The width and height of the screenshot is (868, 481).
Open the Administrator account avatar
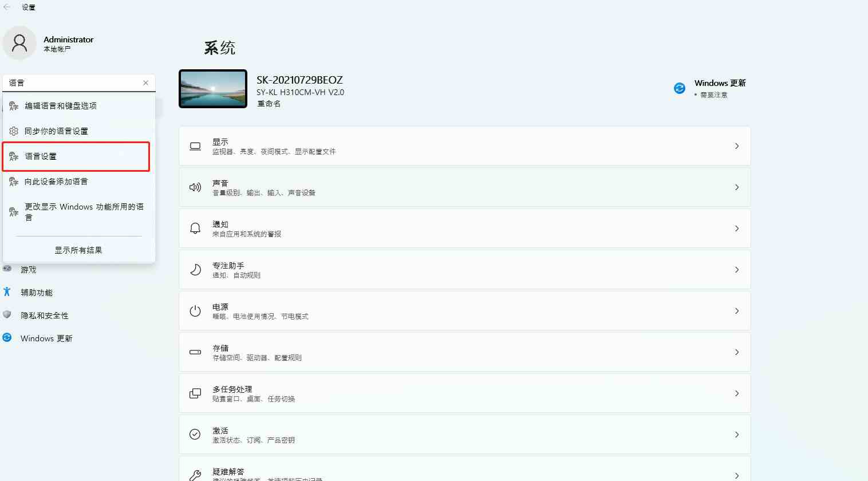19,43
